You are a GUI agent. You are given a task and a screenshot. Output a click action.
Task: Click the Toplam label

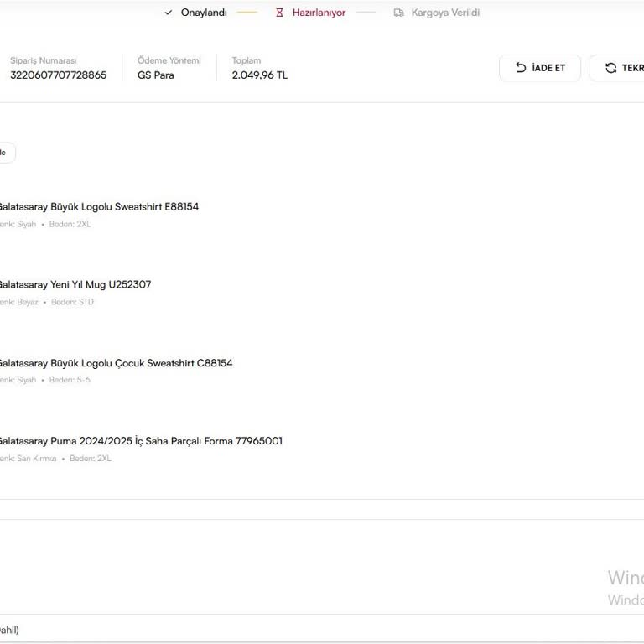tap(247, 60)
